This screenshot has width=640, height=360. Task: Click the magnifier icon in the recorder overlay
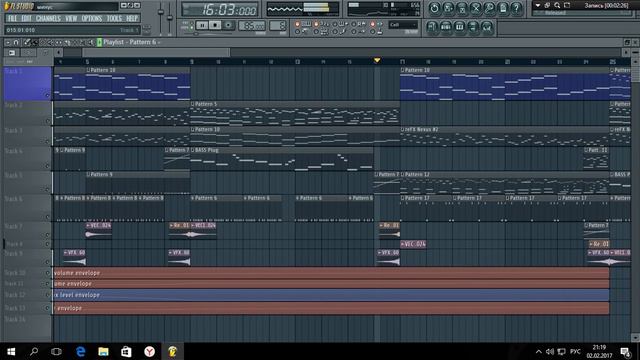(x=557, y=5)
